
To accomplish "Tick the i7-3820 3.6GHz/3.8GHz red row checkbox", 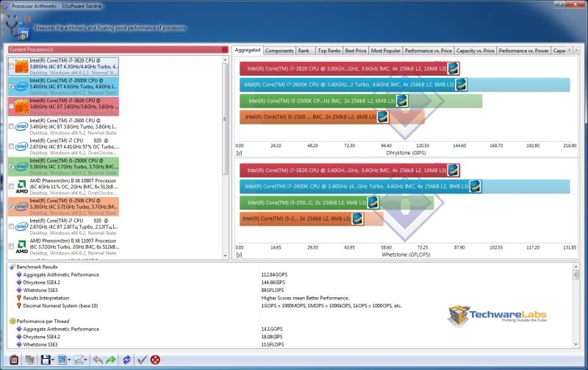I will coord(11,107).
